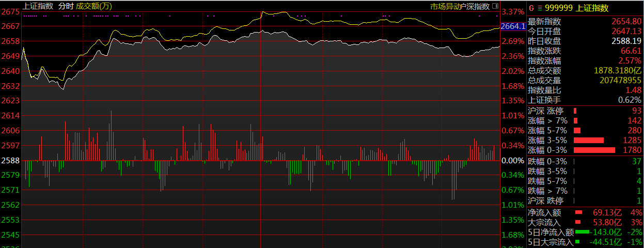Click the blue 2664.1 price tag on axis

[513, 26]
